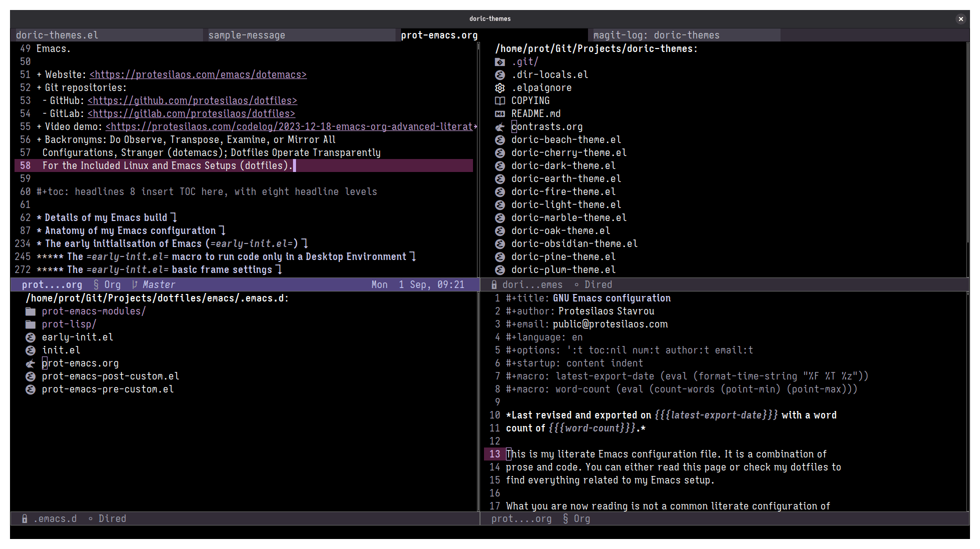
Task: Click the lock icon in the .emacs.d mode line
Action: click(24, 519)
